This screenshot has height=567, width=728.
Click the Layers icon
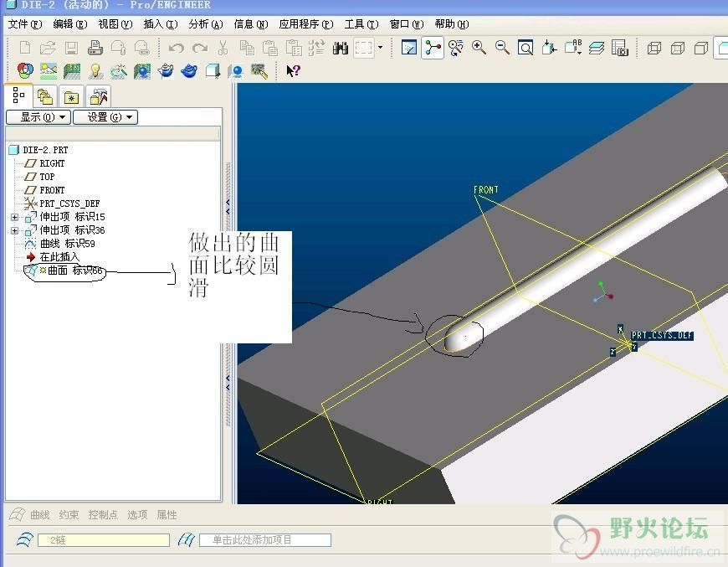(596, 48)
